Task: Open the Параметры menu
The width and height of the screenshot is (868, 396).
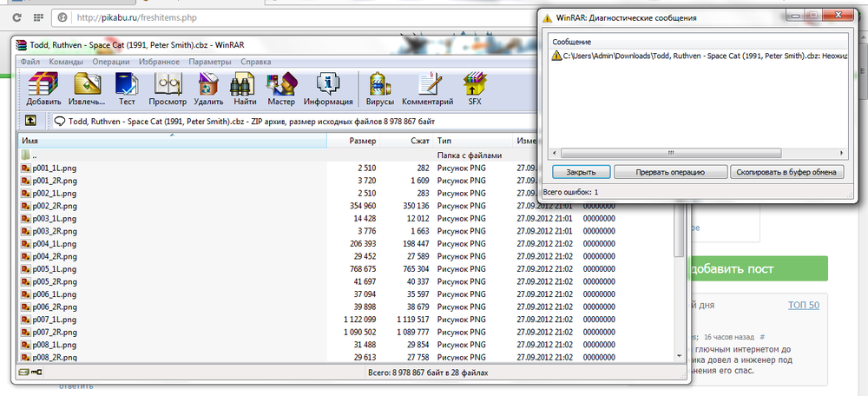Action: [210, 63]
